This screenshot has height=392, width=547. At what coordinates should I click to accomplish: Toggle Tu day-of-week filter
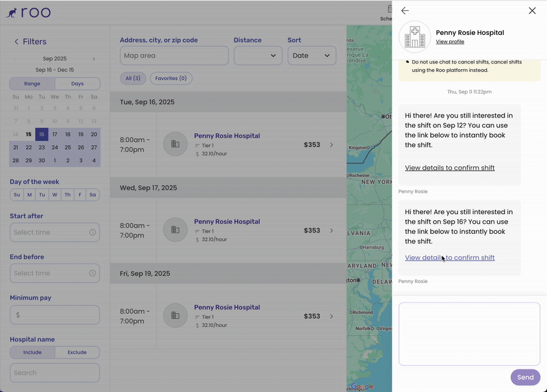42,195
